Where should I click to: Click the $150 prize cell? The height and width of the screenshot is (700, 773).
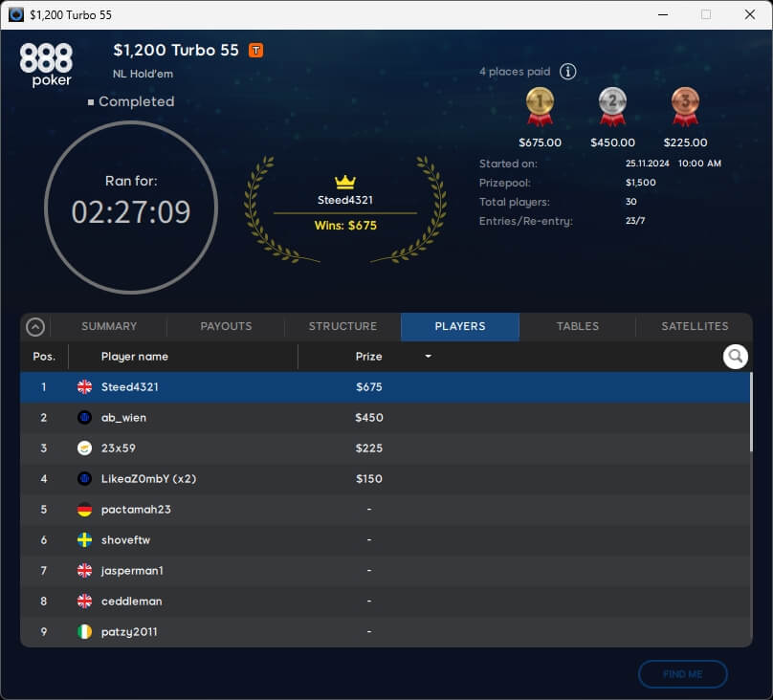pyautogui.click(x=368, y=479)
